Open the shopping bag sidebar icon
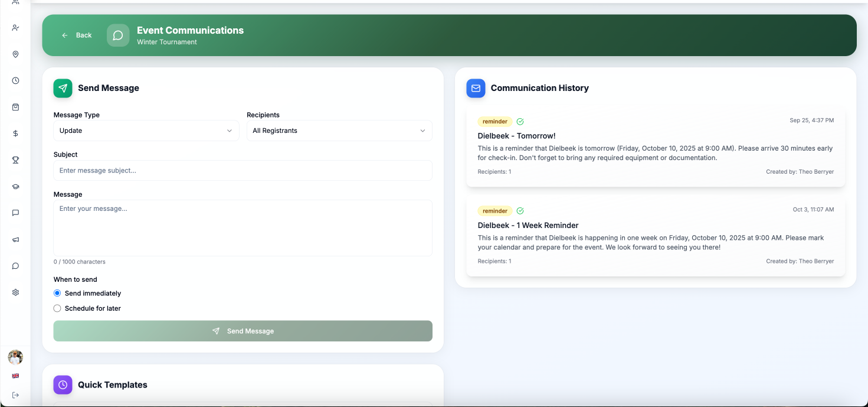868x407 pixels. (15, 107)
